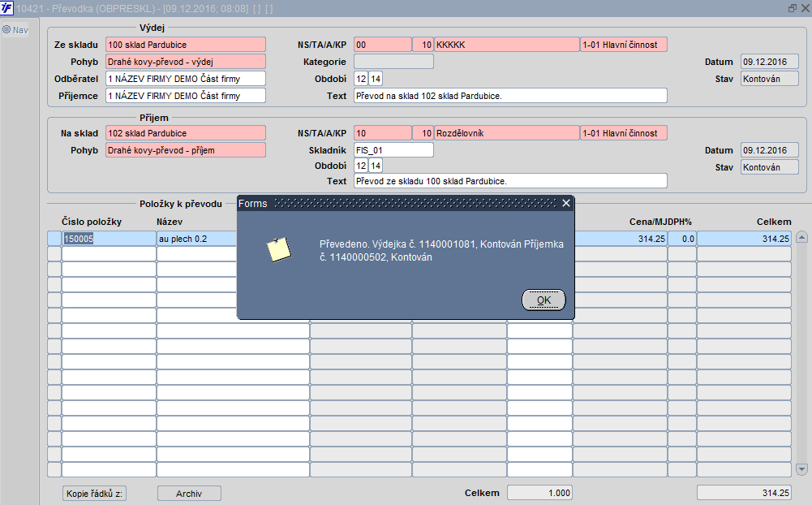The width and height of the screenshot is (812, 505).
Task: Click the DPH% cell 0.0
Action: point(682,239)
